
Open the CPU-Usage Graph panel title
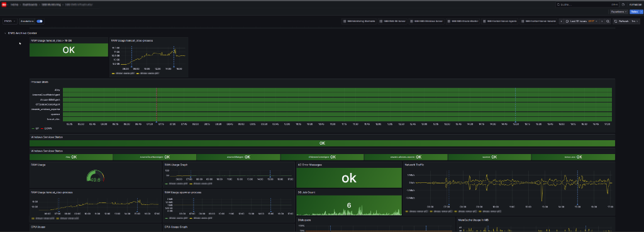point(176,227)
